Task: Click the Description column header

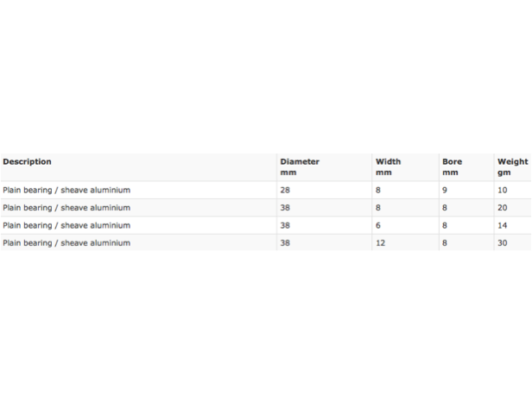Action: click(x=27, y=161)
